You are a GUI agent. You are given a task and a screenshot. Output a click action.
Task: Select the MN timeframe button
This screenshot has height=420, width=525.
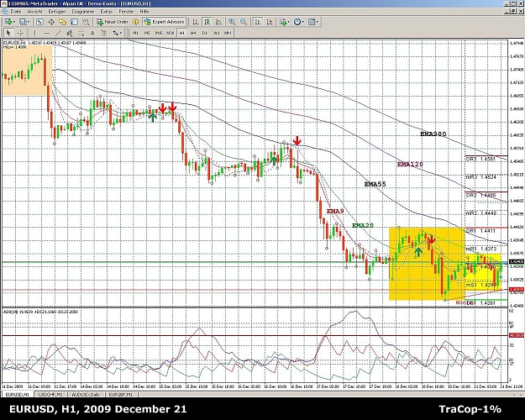click(x=228, y=33)
